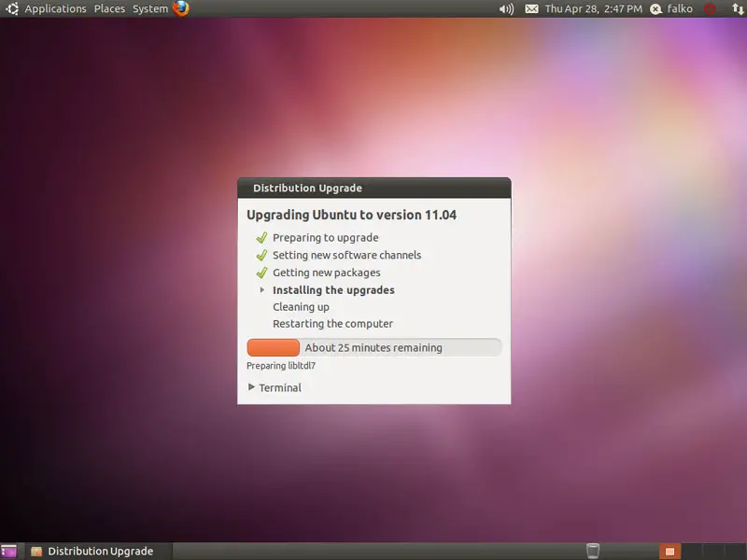The image size is (747, 560).
Task: Click the Preparing libltdl7 status text
Action: pyautogui.click(x=281, y=366)
